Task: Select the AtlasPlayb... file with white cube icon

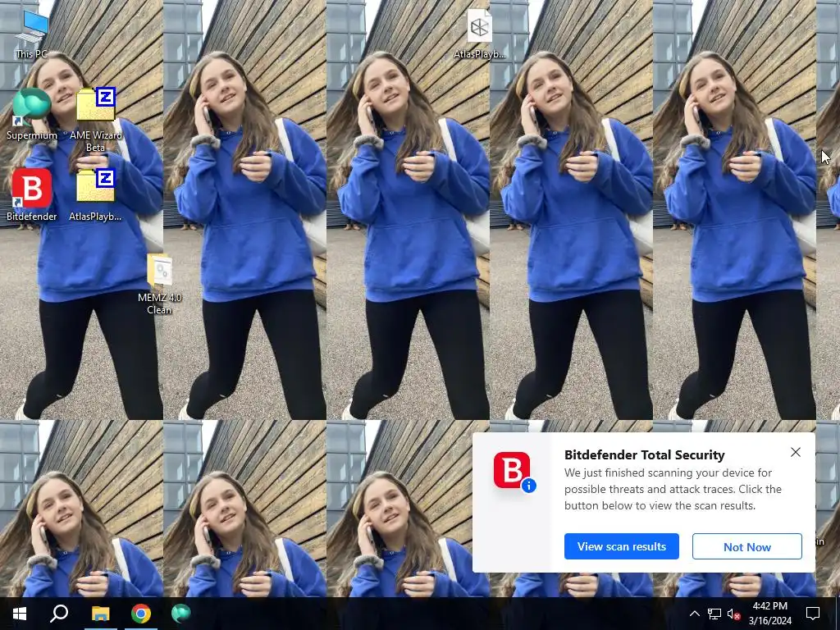Action: point(479,34)
